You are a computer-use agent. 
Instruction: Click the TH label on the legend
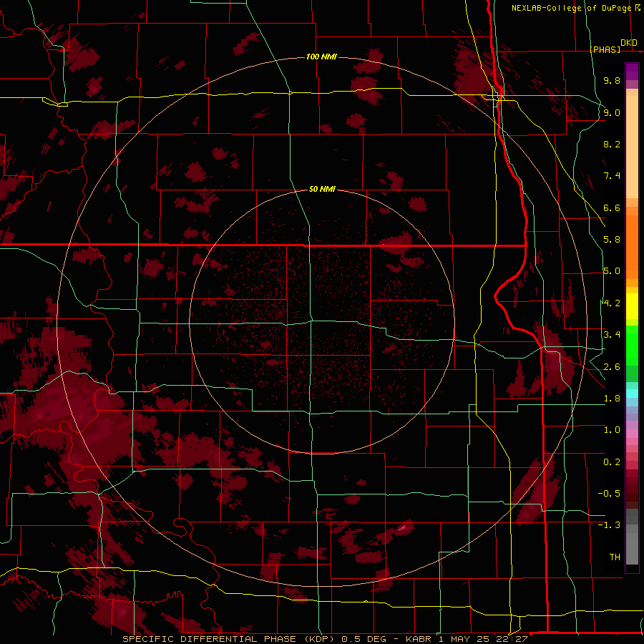615,557
